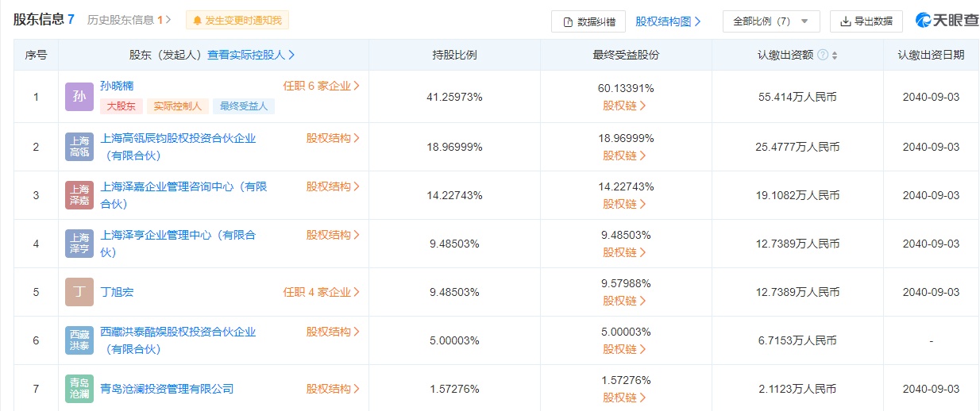Viewport: 980px width, 411px height.
Task: Open the 全部比例 (7) dropdown
Action: pyautogui.click(x=770, y=21)
